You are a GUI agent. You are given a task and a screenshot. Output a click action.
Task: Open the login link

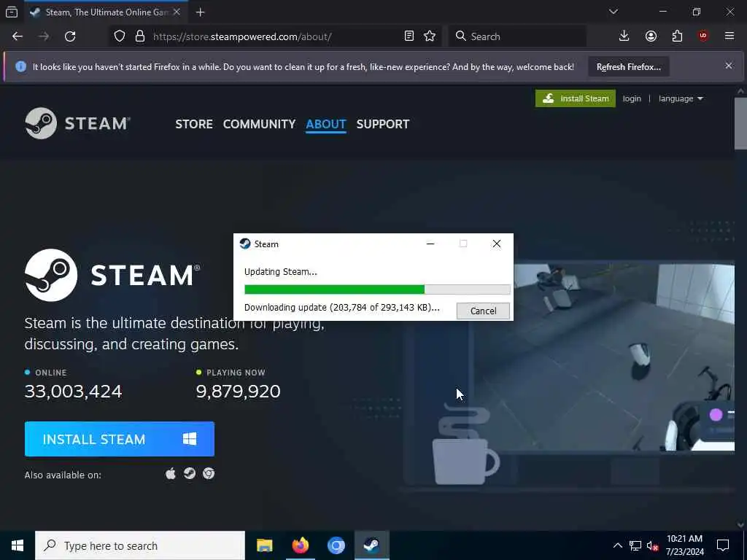coord(632,98)
